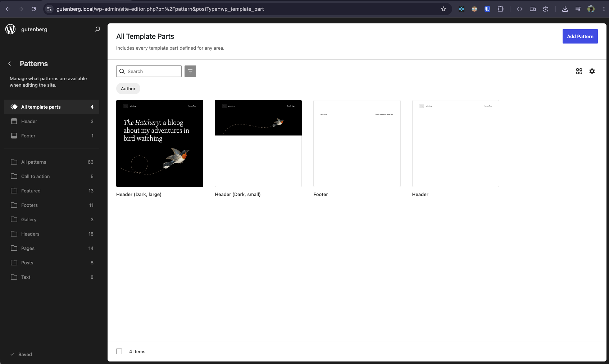The image size is (609, 364).
Task: Reload the page in the browser
Action: tap(34, 9)
